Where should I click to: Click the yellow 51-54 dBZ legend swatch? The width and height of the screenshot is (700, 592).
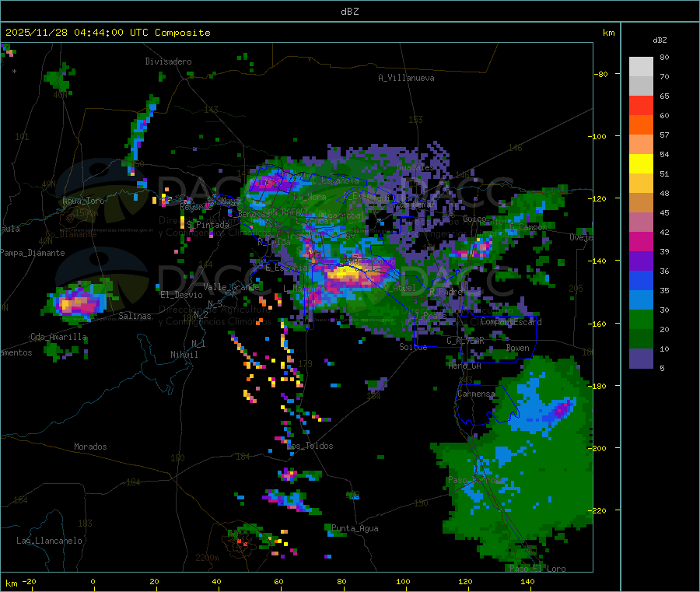coord(641,164)
